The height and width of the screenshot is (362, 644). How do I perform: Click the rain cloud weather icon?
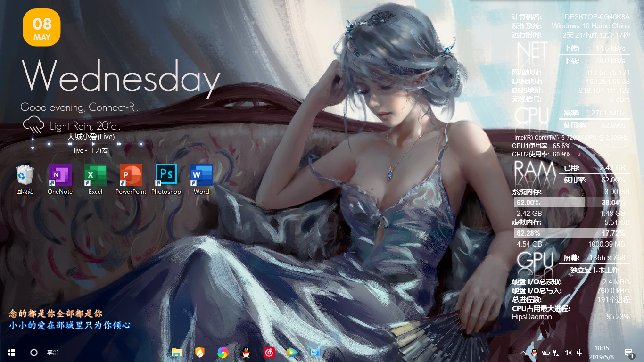33,125
